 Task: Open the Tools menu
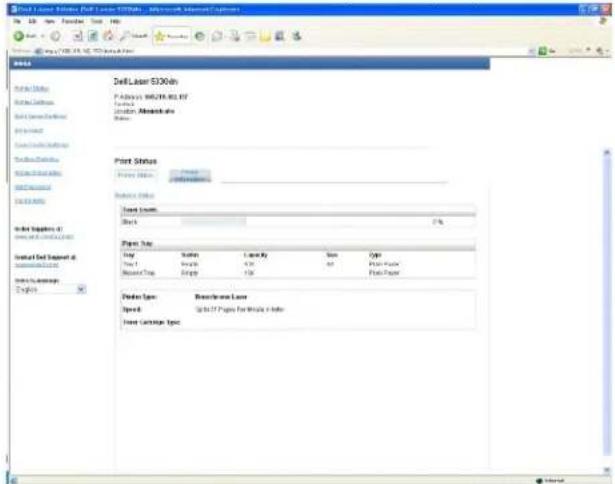(x=96, y=21)
